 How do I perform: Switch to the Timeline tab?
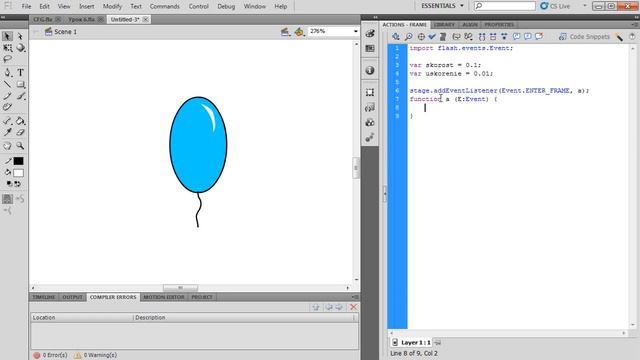[44, 297]
